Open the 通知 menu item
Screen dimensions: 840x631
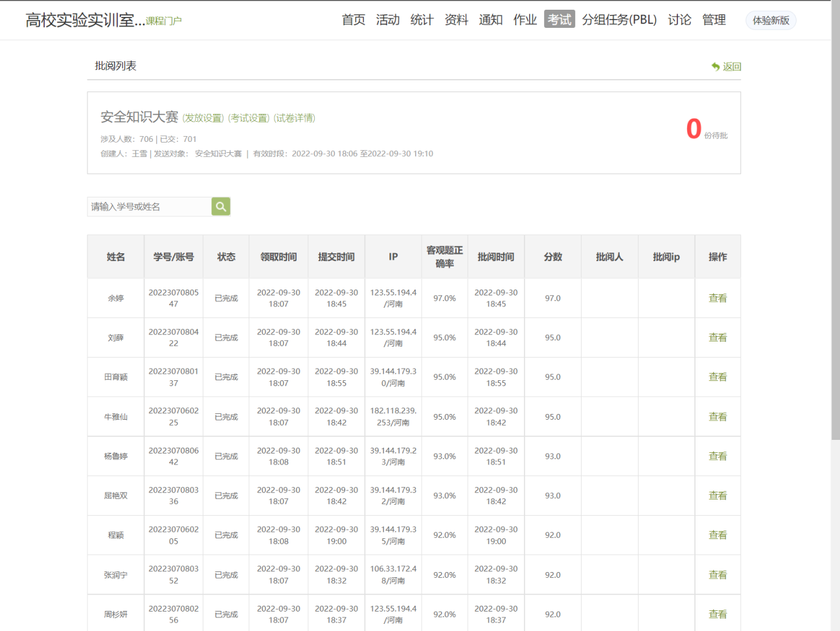[x=490, y=20]
